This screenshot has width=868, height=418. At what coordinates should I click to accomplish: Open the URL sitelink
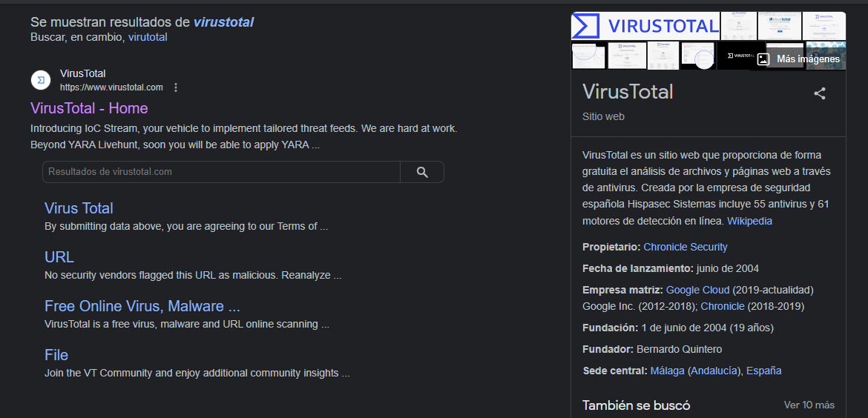click(59, 257)
